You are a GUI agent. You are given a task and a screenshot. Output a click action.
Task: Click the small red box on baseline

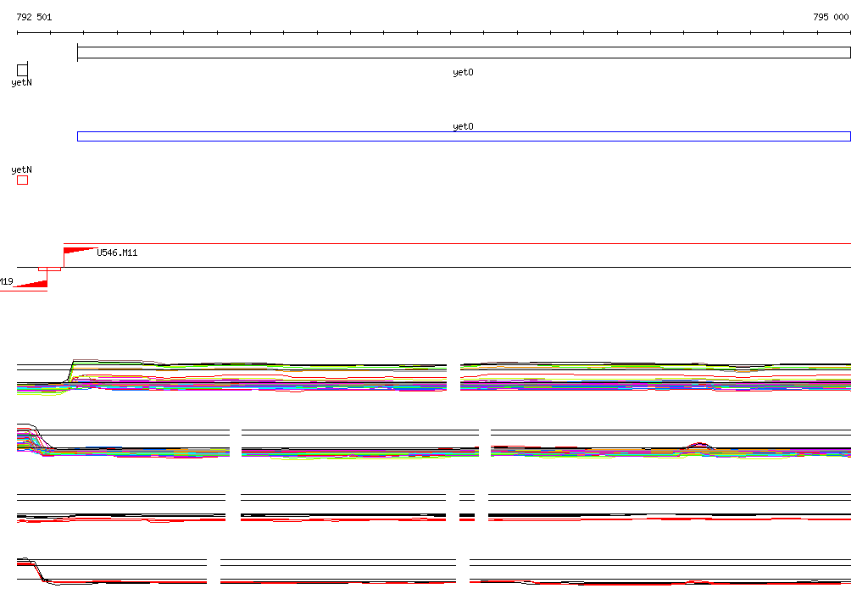tap(49, 269)
